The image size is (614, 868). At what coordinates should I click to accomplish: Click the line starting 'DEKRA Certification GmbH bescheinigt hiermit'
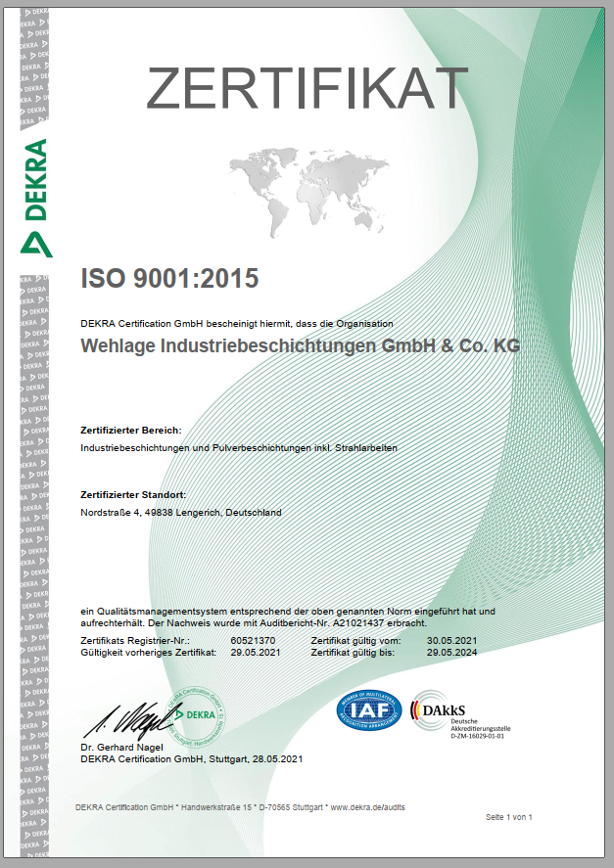pyautogui.click(x=237, y=324)
